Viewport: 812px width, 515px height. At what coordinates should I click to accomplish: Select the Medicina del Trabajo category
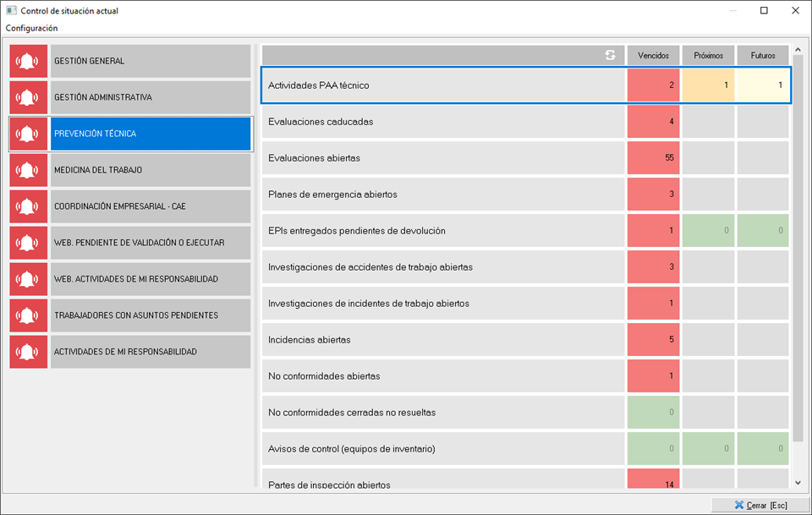pos(151,170)
